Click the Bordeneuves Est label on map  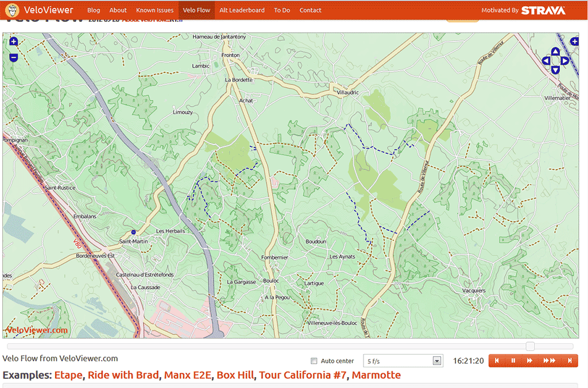95,255
